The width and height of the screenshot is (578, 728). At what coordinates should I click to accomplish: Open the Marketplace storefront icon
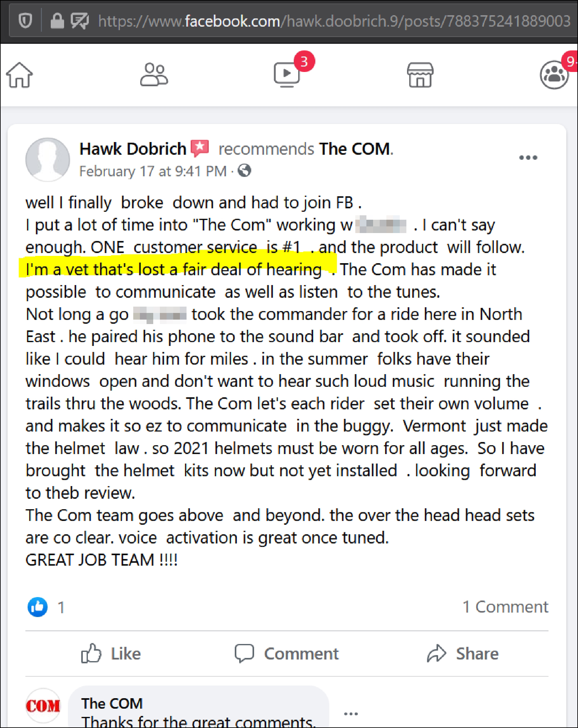click(x=420, y=75)
